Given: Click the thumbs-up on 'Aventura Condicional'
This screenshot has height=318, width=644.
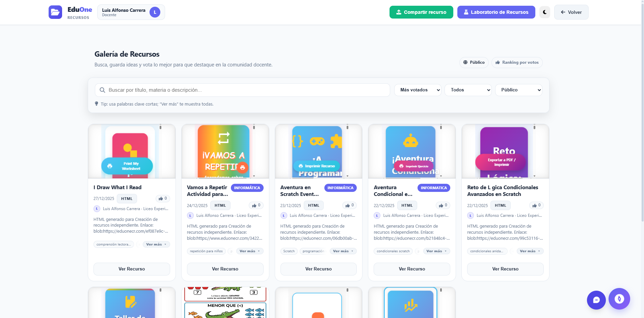Looking at the screenshot, I should pos(443,205).
